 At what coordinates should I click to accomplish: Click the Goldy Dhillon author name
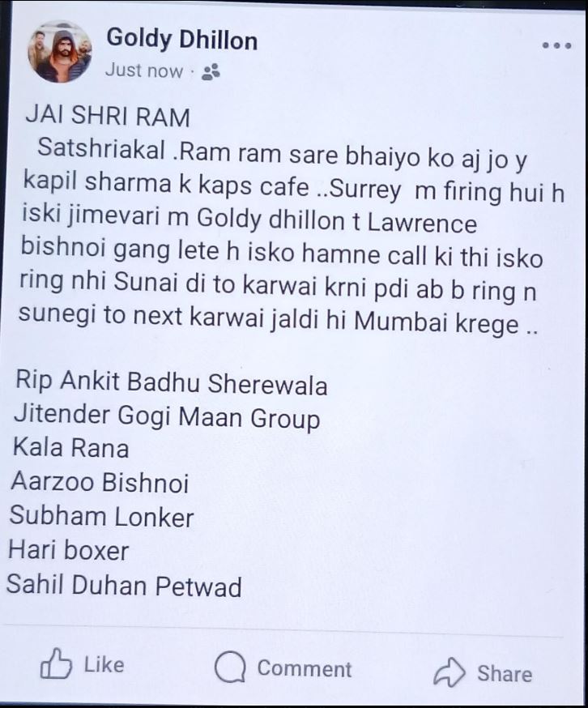tap(182, 39)
